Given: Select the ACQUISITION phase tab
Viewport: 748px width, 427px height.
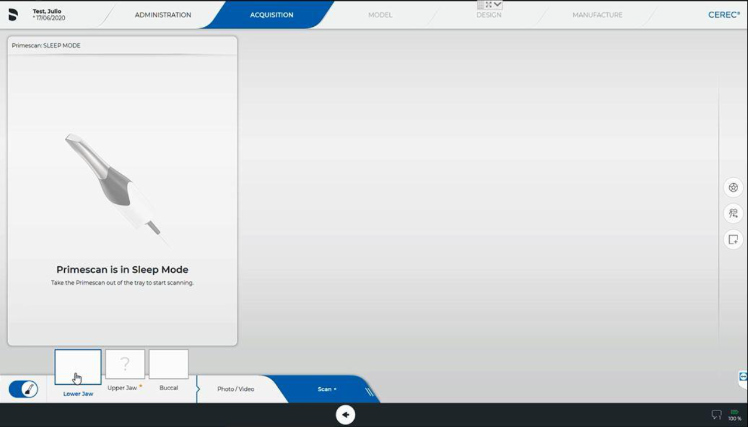Looking at the screenshot, I should point(271,15).
